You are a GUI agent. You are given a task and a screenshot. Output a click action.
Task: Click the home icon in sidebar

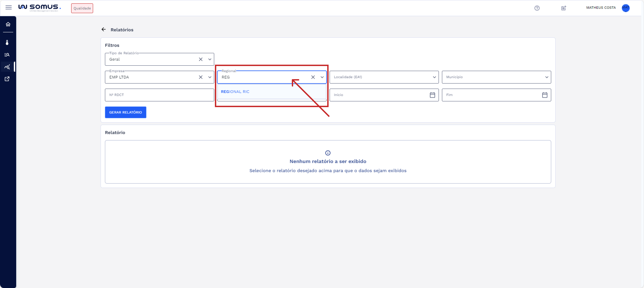[8, 24]
